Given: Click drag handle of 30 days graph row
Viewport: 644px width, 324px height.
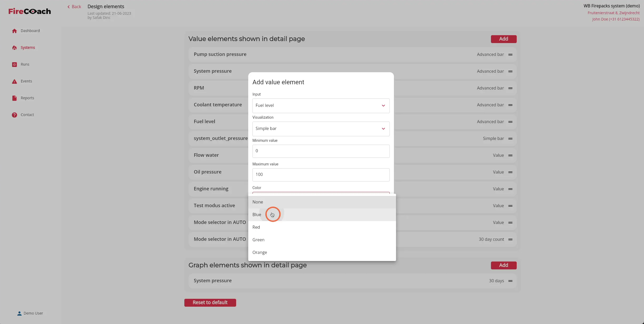Looking at the screenshot, I should (x=510, y=281).
